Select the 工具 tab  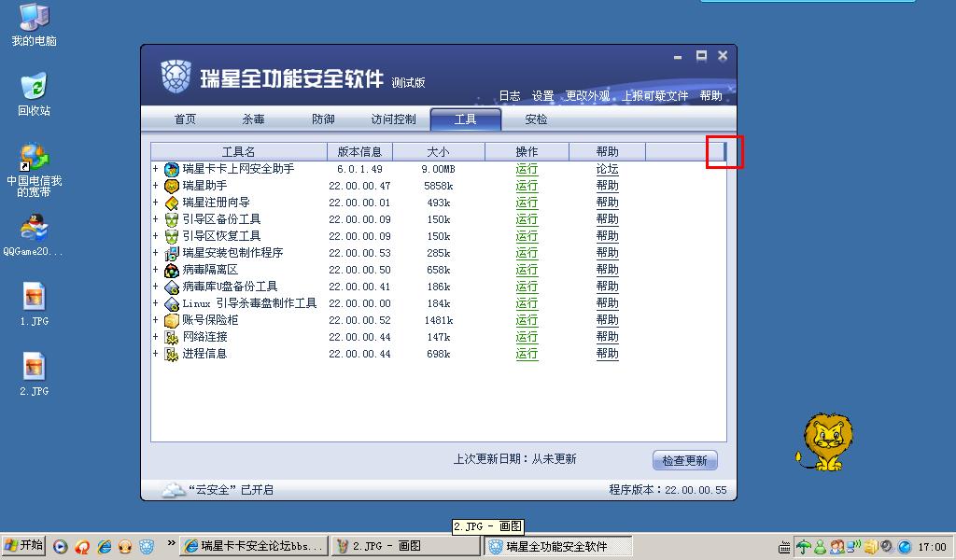[466, 119]
